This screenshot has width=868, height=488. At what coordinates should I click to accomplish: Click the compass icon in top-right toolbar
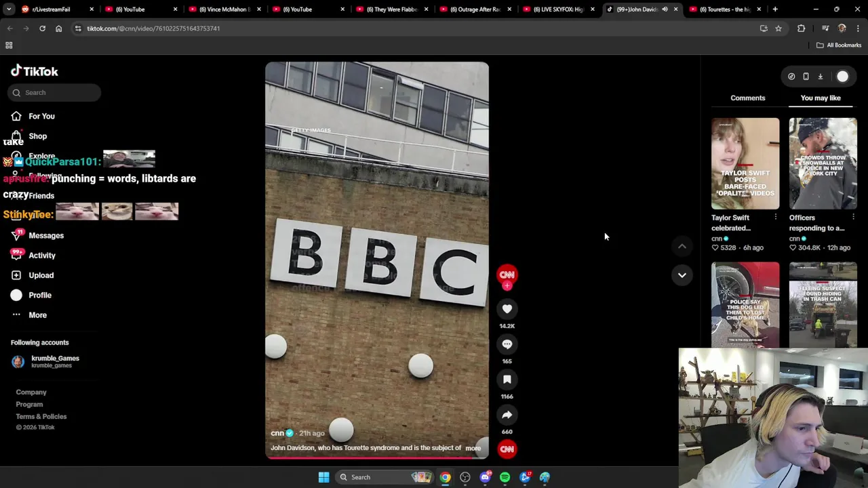tap(791, 77)
